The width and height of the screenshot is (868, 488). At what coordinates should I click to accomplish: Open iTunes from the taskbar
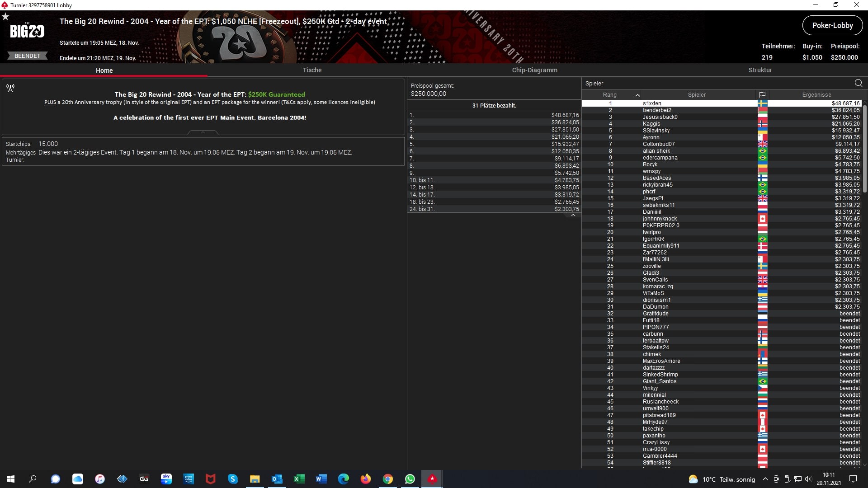click(x=100, y=479)
